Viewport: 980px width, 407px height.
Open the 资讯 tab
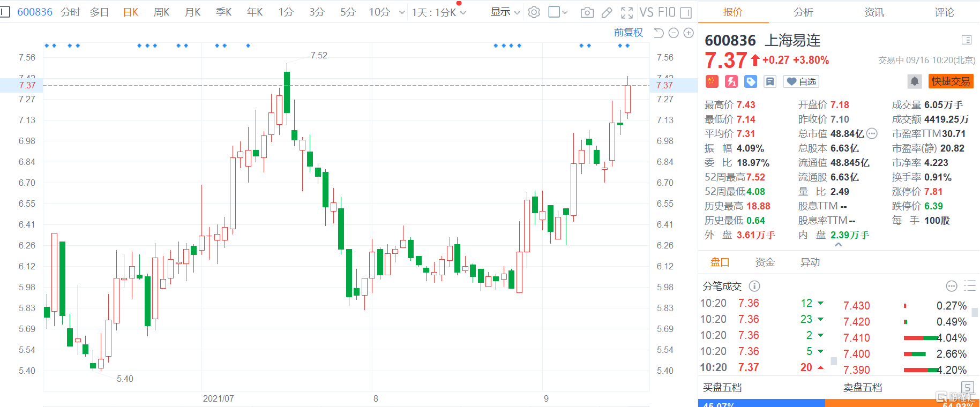[874, 12]
